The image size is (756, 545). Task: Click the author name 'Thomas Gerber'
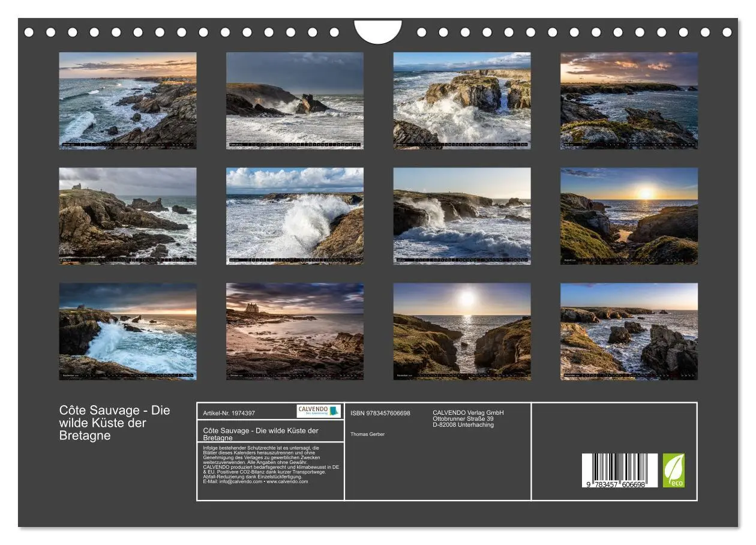[x=367, y=434]
